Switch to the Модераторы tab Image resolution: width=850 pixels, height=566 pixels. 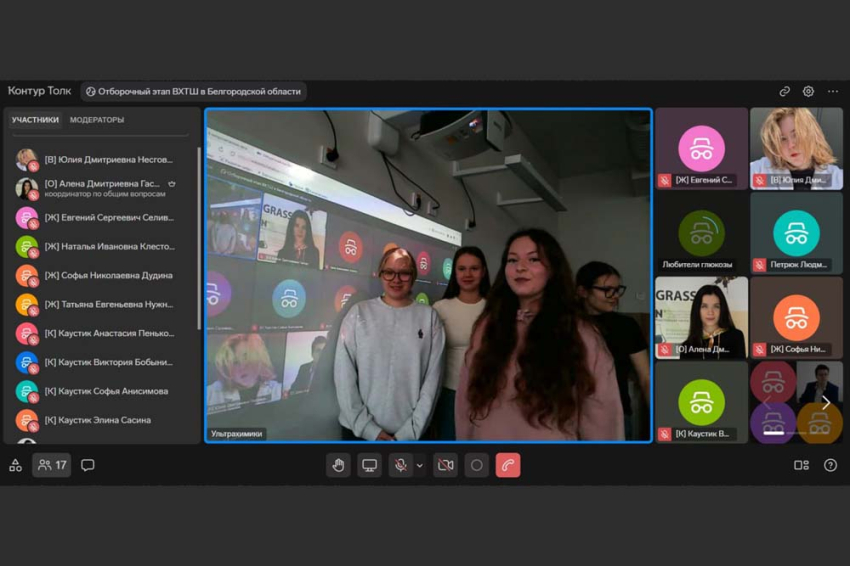click(x=97, y=120)
